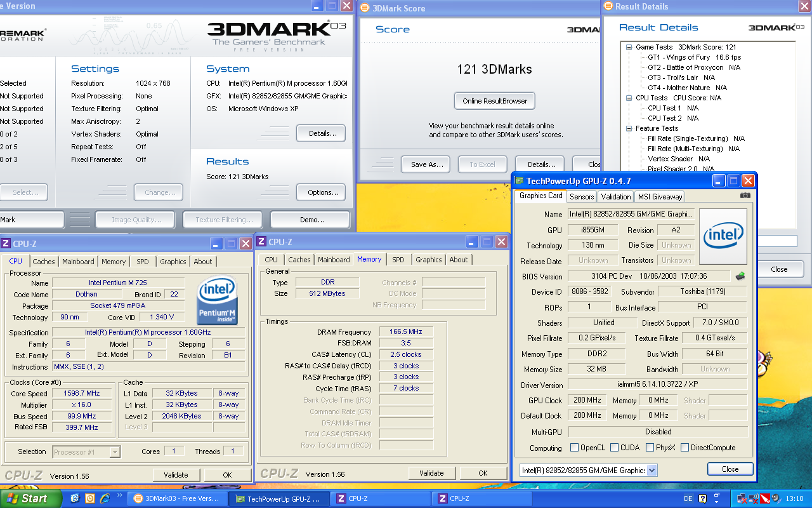The height and width of the screenshot is (508, 812).
Task: Click Details... under System section
Action: pyautogui.click(x=321, y=133)
